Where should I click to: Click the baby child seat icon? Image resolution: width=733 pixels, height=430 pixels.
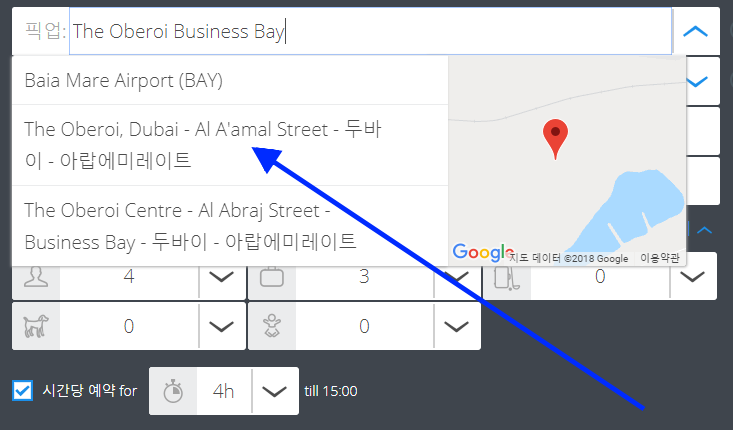click(272, 326)
